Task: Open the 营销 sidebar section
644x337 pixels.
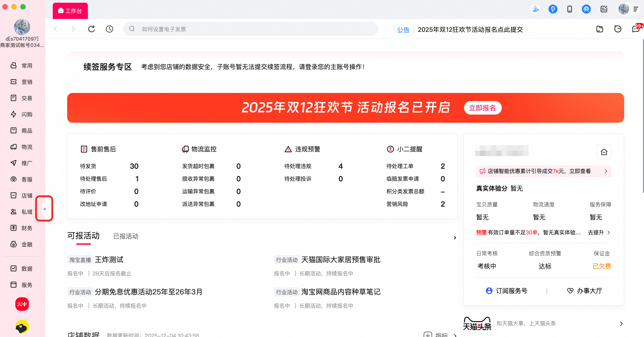Action: 21,82
